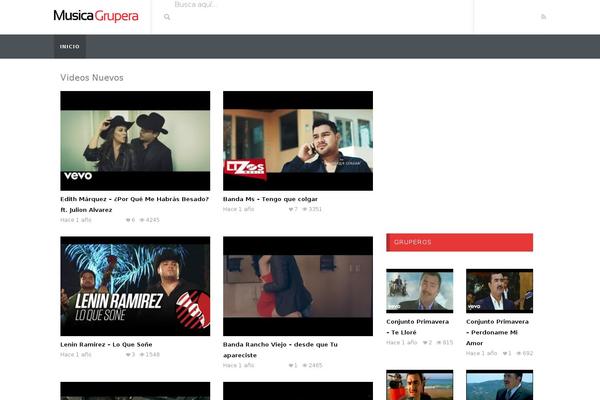Click heart icon under Lenin Ramirez video

tap(128, 354)
